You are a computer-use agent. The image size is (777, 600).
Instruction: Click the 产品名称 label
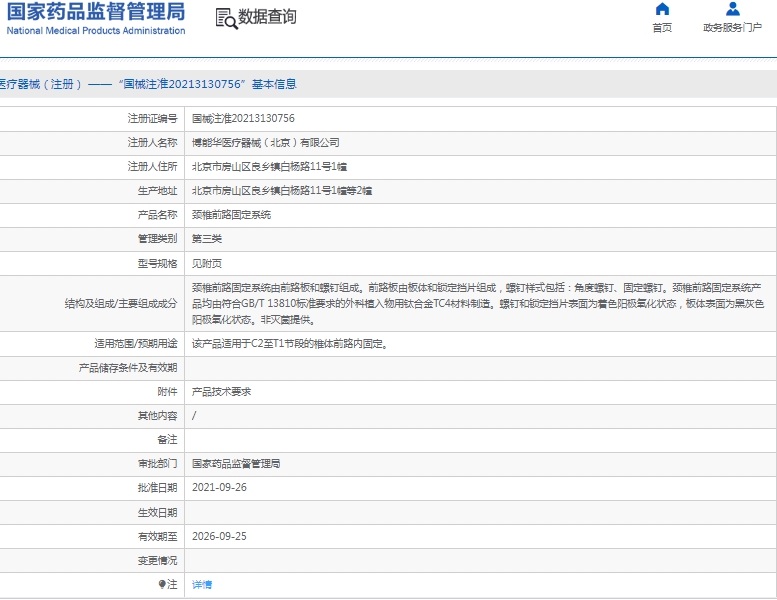[158, 215]
